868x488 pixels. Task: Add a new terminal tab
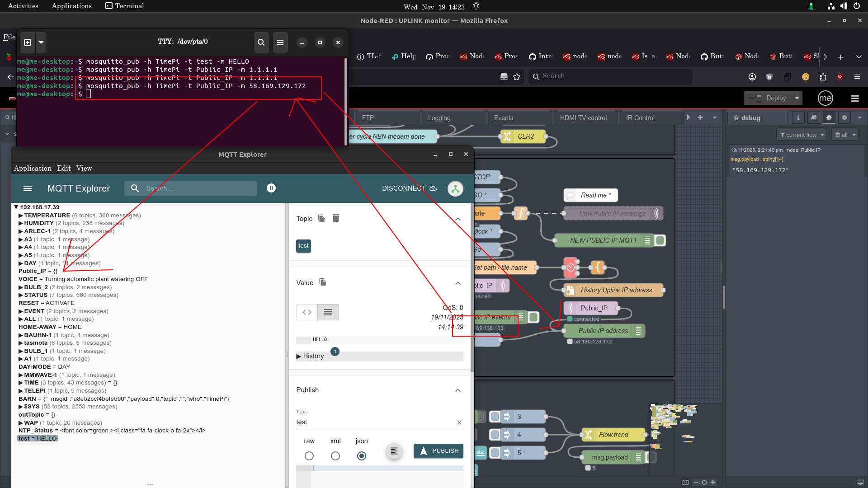pyautogui.click(x=28, y=42)
